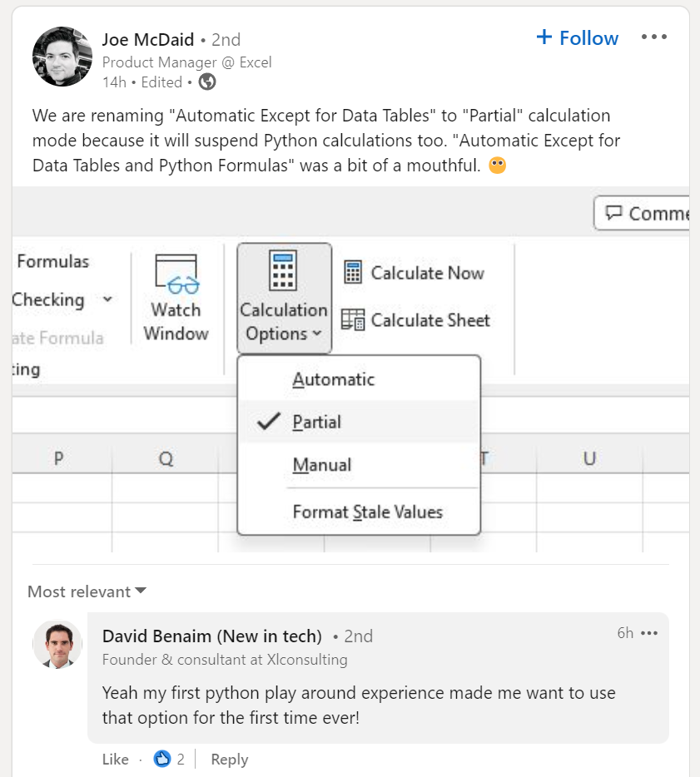Follow Joe McDaid
The width and height of the screenshot is (700, 777).
point(577,38)
